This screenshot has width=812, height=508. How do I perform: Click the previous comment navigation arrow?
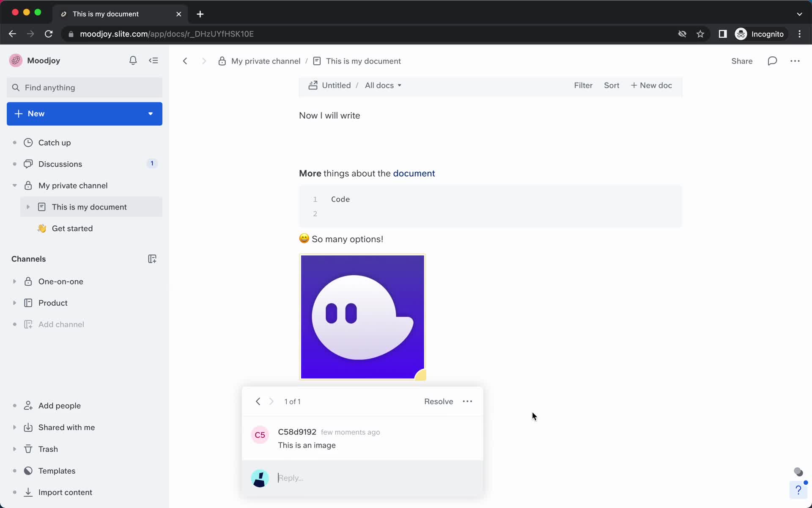click(258, 401)
